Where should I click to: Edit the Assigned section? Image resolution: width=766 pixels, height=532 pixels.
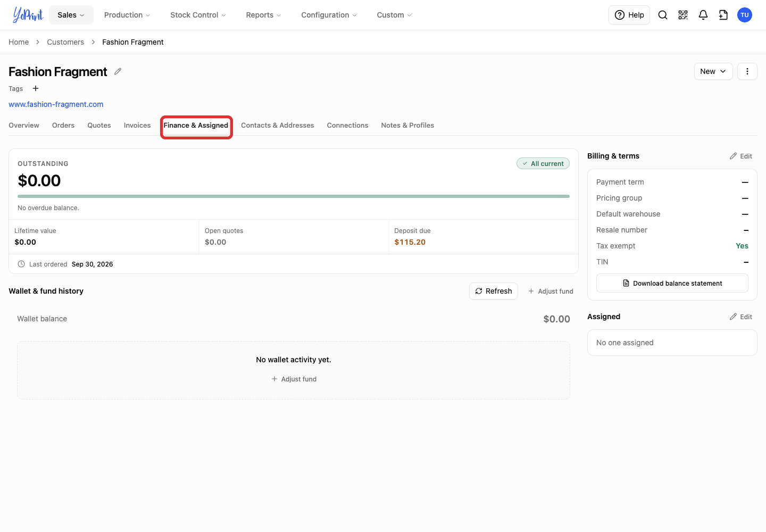click(x=741, y=317)
